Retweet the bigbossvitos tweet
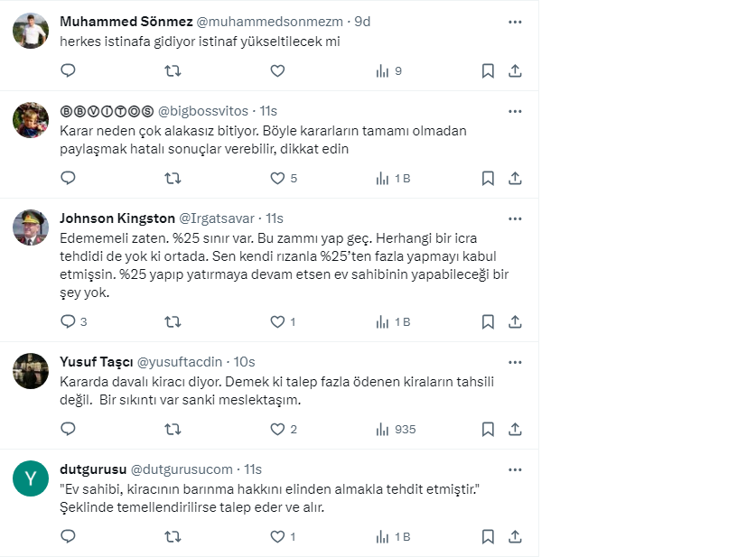This screenshot has height=557, width=756. point(173,178)
